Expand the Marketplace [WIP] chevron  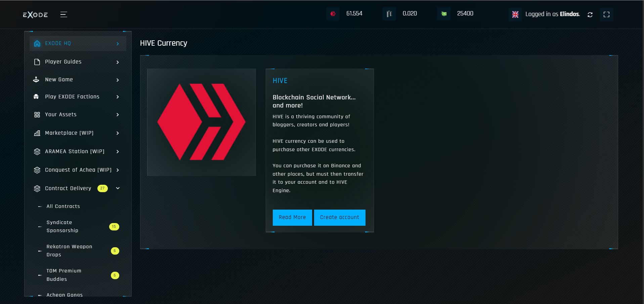coord(118,133)
